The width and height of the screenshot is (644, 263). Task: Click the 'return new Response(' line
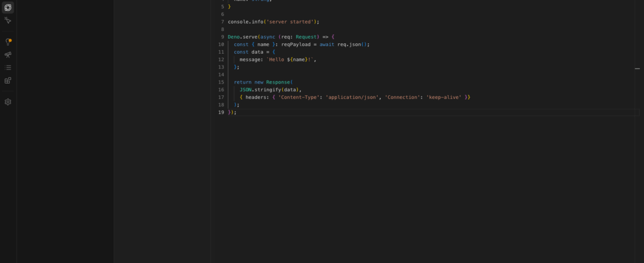263,82
